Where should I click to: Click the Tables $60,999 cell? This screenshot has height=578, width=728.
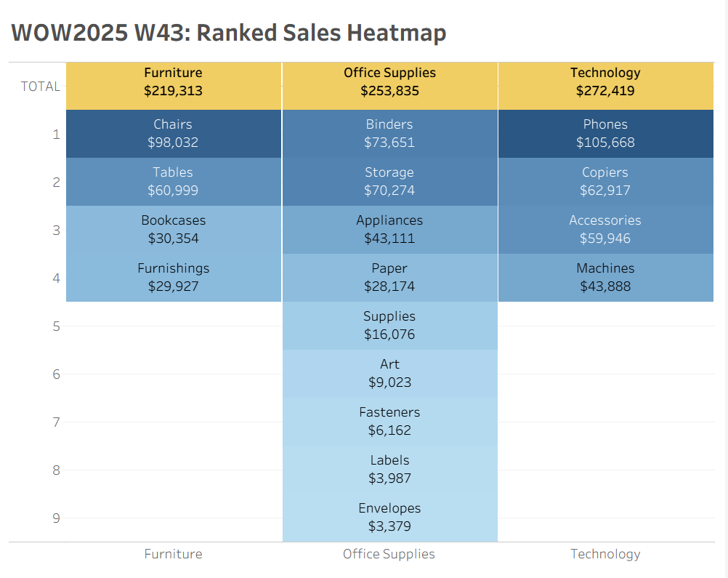point(173,182)
